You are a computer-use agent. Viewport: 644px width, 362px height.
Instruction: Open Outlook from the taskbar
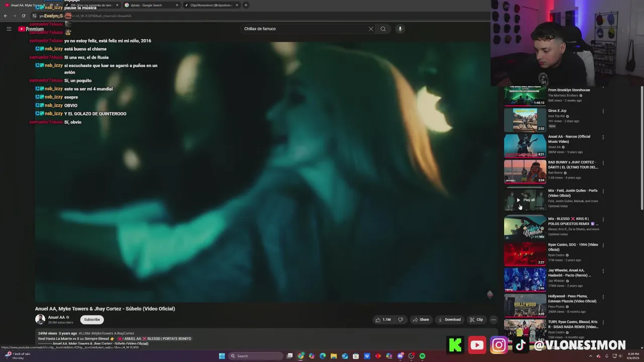click(345, 356)
